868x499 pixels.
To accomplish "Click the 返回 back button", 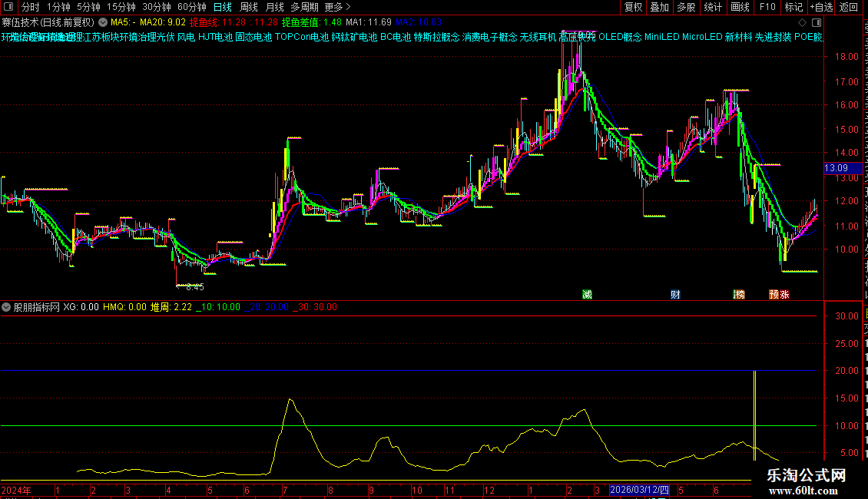I will 849,7.
